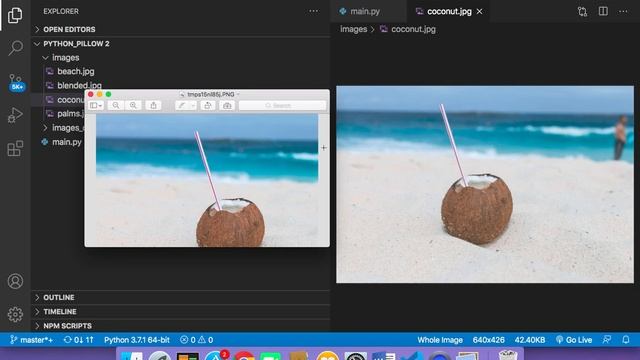The width and height of the screenshot is (640, 360).
Task: Open App Store from the dock
Action: 216,356
